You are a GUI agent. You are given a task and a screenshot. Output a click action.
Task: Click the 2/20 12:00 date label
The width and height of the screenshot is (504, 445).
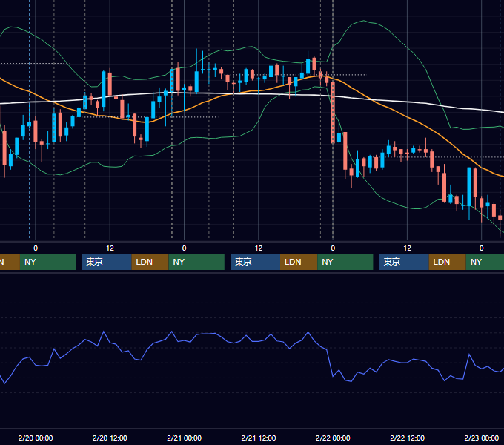tap(110, 438)
